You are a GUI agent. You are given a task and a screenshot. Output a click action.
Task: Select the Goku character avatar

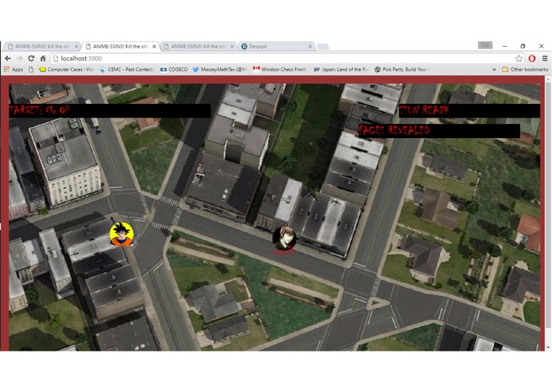point(122,234)
